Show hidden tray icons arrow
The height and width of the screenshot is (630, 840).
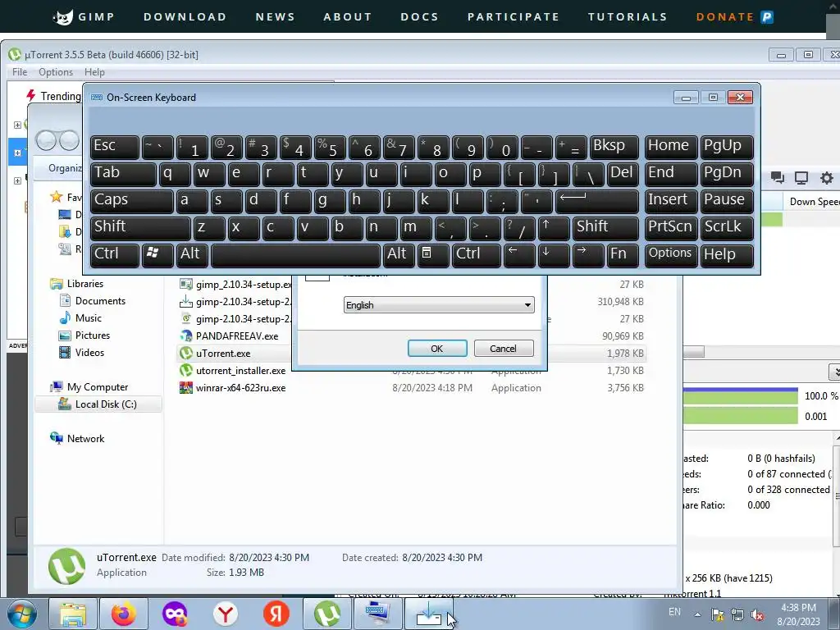click(697, 615)
